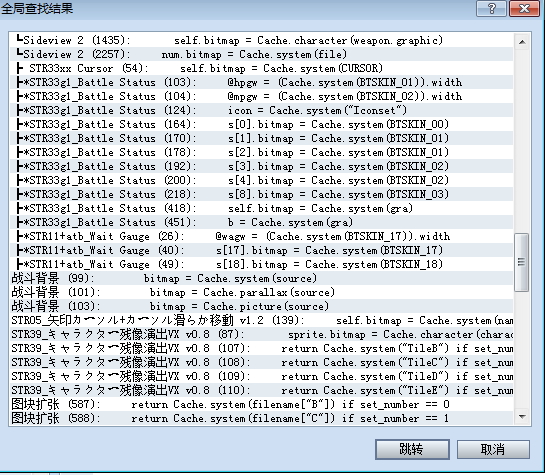Select Battle Status (164) BTSKIN_00 line

pyautogui.click(x=261, y=124)
